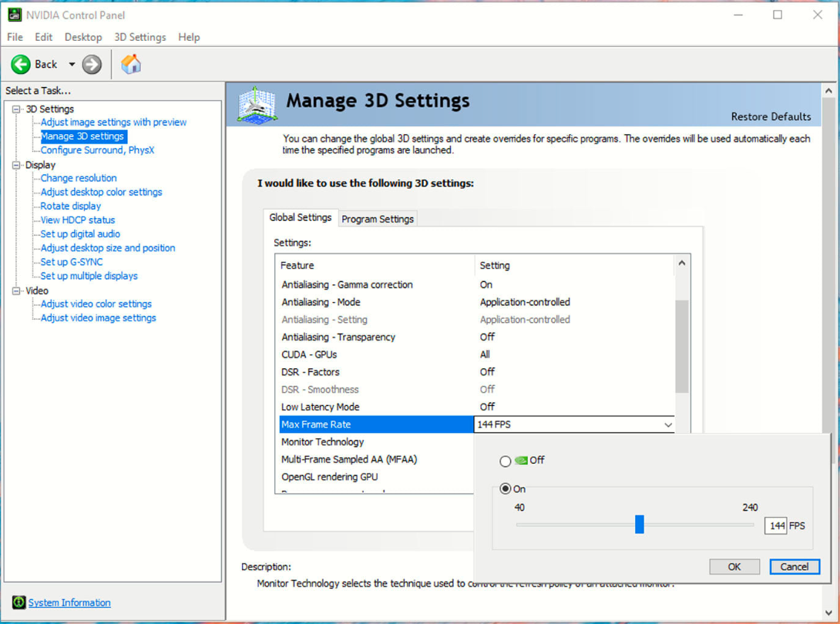Open Set up digital audio task
The width and height of the screenshot is (840, 624).
click(x=80, y=233)
